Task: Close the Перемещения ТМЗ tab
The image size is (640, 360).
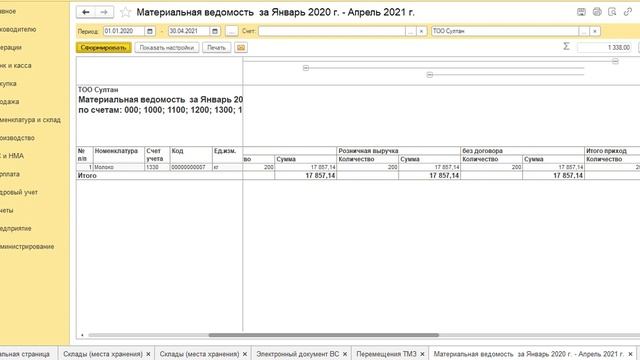Action: [x=422, y=354]
